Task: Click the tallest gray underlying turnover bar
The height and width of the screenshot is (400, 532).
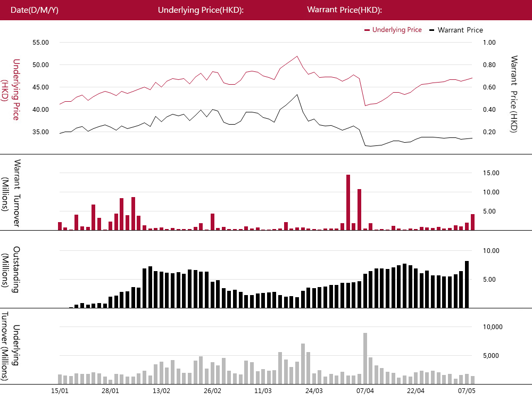Action: click(365, 358)
